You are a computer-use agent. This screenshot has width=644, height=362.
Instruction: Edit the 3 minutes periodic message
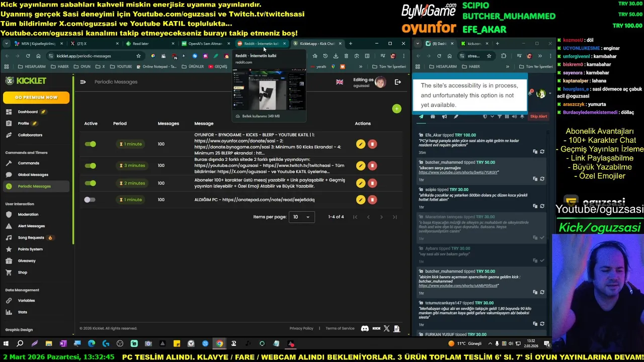360,165
